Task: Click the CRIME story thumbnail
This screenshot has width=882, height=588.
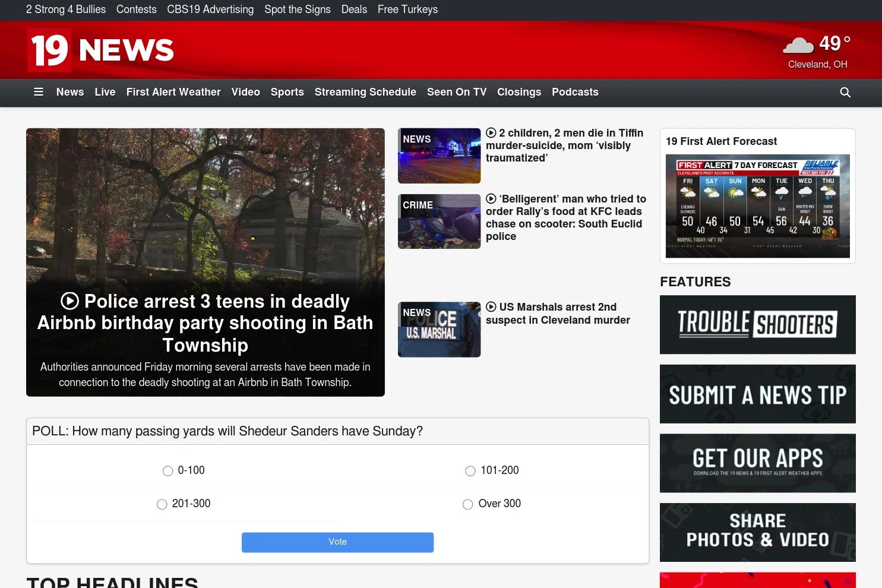Action: click(x=439, y=222)
